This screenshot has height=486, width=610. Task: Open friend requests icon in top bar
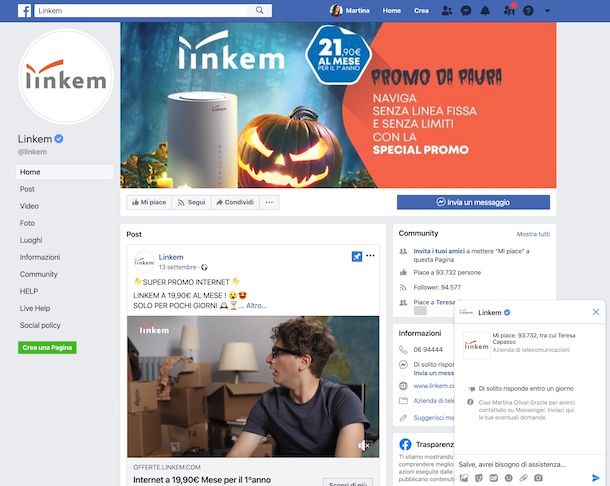click(x=447, y=11)
